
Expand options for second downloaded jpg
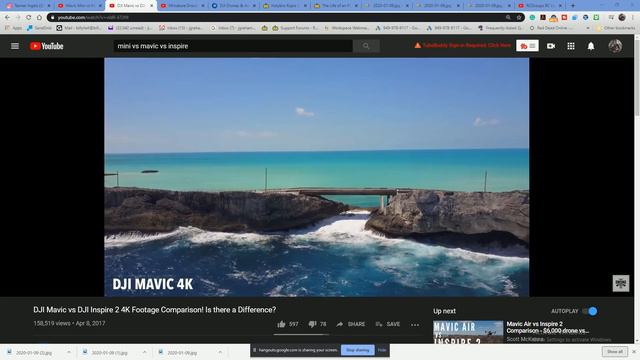pyautogui.click(x=144, y=352)
